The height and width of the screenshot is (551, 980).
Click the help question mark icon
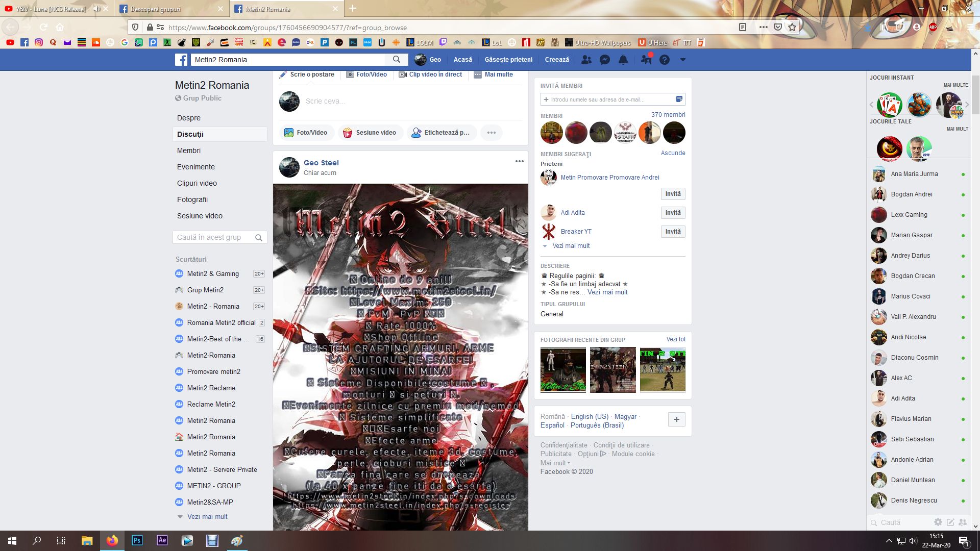[664, 60]
